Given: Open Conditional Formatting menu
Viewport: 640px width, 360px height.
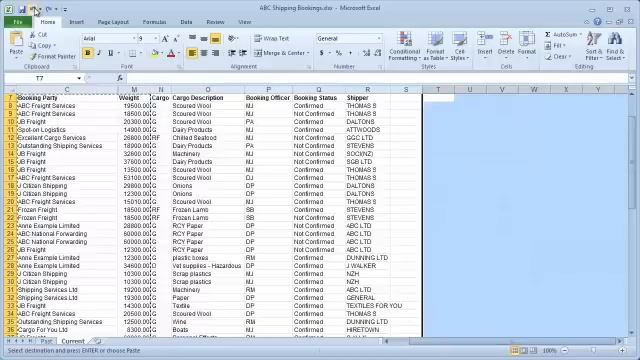Looking at the screenshot, I should [404, 46].
